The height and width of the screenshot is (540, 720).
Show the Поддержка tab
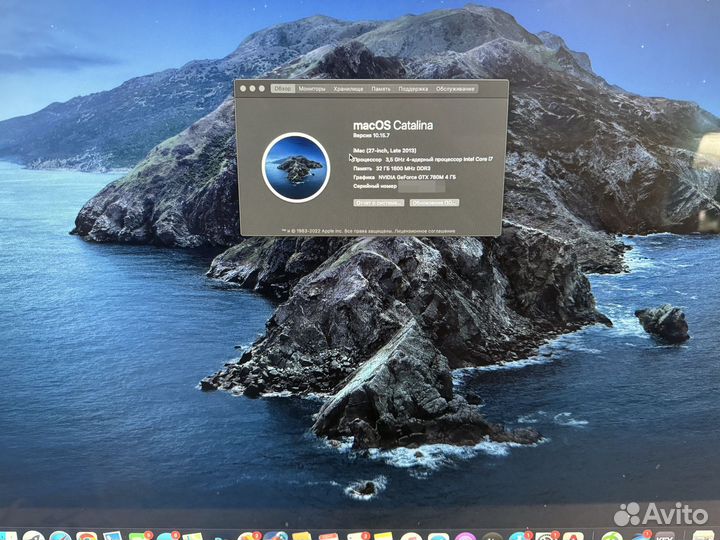[413, 89]
